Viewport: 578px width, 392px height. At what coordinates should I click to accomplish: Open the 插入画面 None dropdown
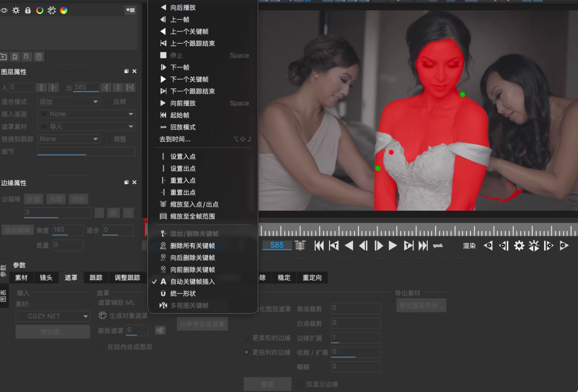pyautogui.click(x=86, y=114)
